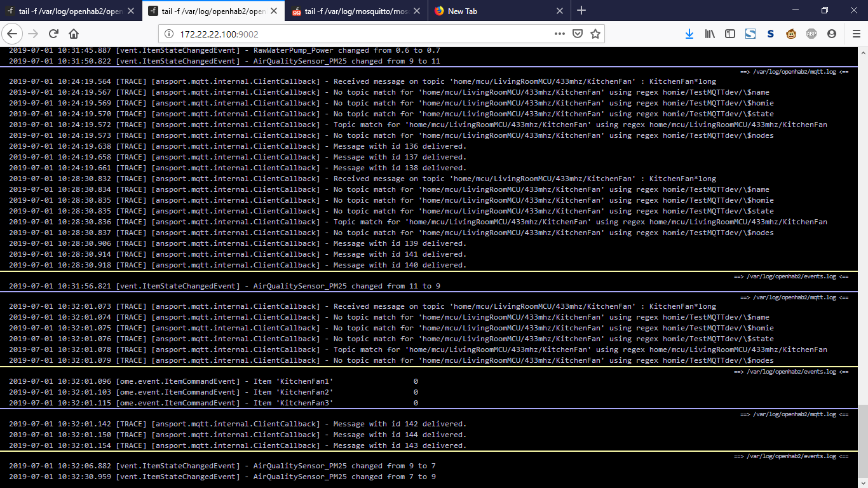The height and width of the screenshot is (488, 868).
Task: Reload the current page
Action: tap(54, 34)
